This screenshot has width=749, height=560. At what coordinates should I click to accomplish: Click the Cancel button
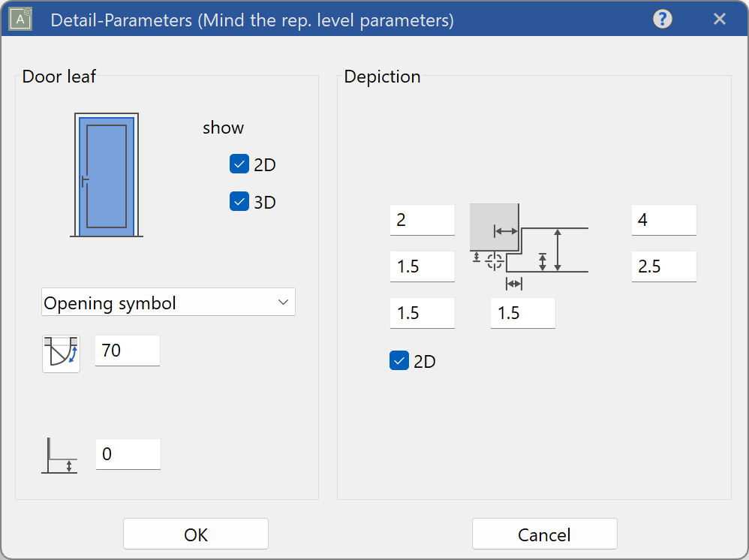coord(545,534)
